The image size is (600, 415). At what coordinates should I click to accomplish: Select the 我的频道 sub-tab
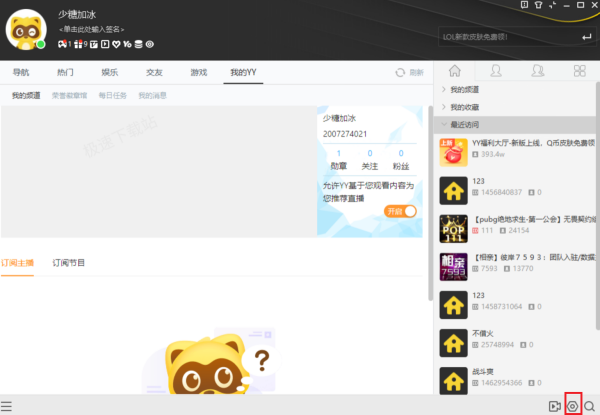point(26,96)
